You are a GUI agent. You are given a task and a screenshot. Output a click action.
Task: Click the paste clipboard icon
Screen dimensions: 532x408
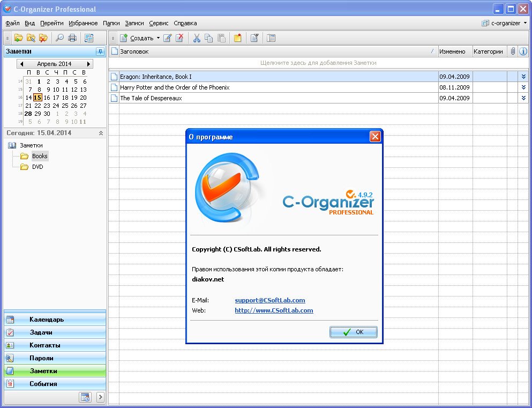(221, 38)
